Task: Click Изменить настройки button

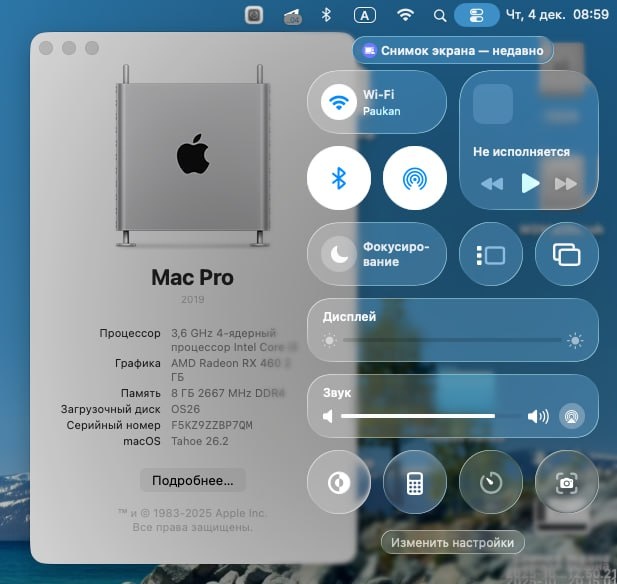Action: pos(453,542)
